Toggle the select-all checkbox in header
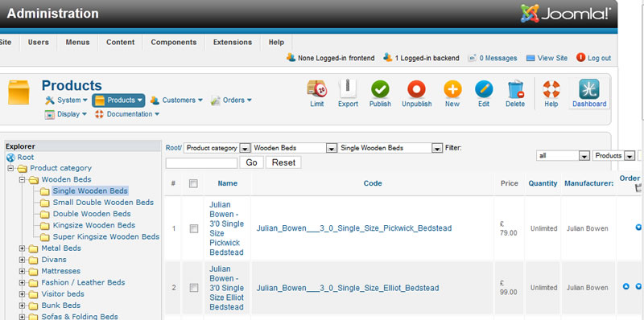 coord(193,183)
